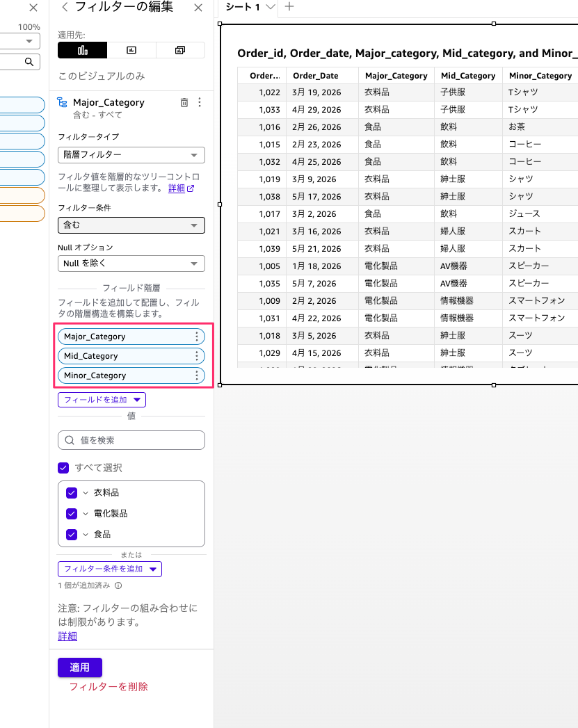Click the Major_Category filter title text

[x=109, y=102]
